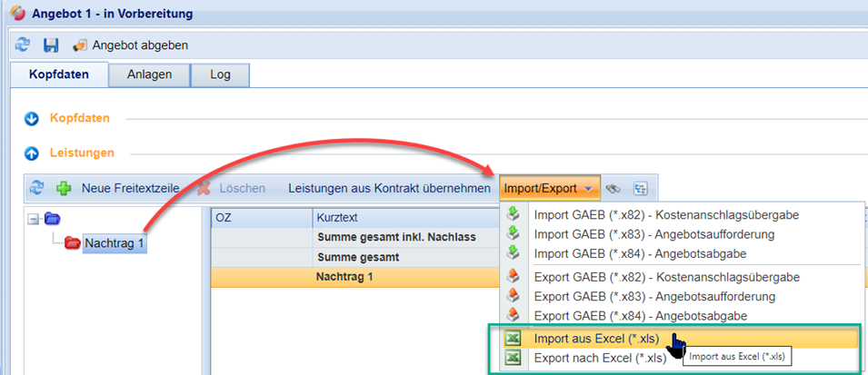Click the binoculars icon next to Import/Export
Screen dimensions: 868x375
point(614,188)
